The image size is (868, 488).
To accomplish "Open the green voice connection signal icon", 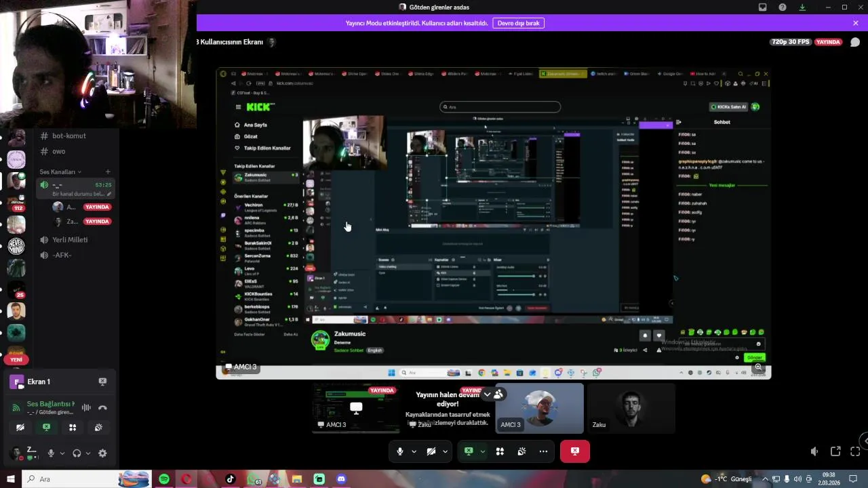I will [x=16, y=407].
